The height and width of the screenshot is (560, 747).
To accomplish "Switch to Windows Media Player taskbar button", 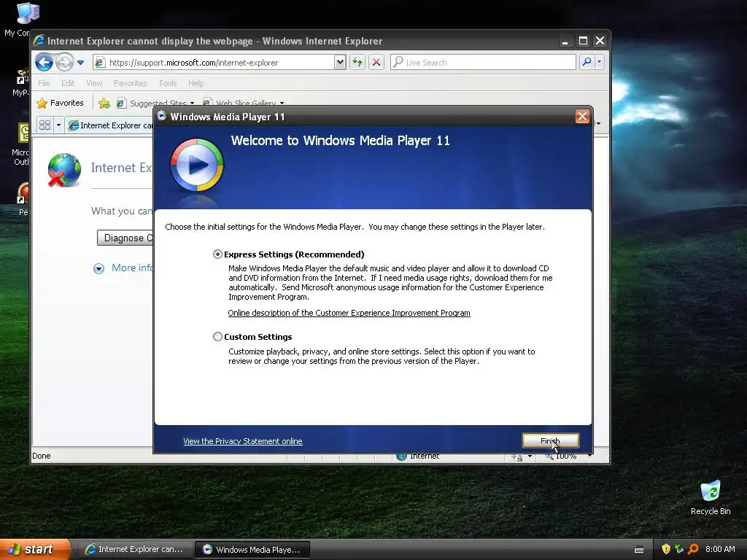I will pyautogui.click(x=252, y=550).
